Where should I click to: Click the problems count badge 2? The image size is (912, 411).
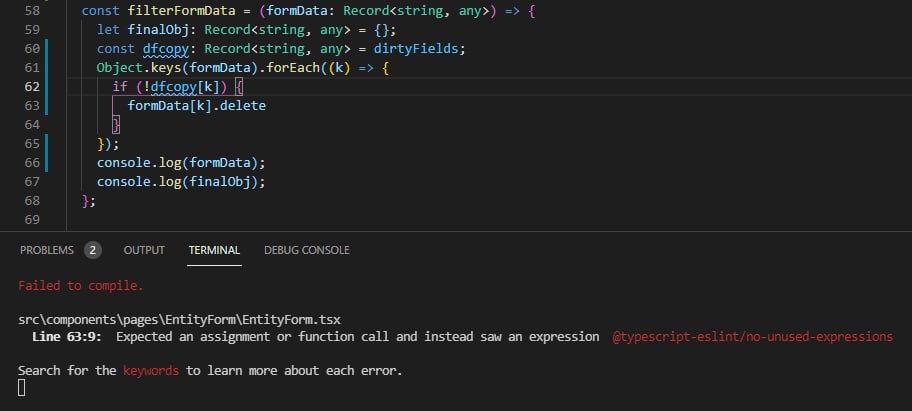click(92, 251)
